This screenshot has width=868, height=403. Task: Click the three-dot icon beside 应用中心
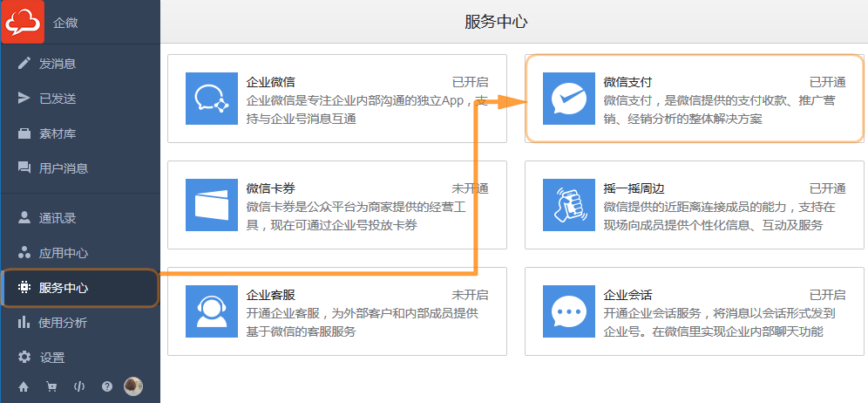click(x=24, y=252)
